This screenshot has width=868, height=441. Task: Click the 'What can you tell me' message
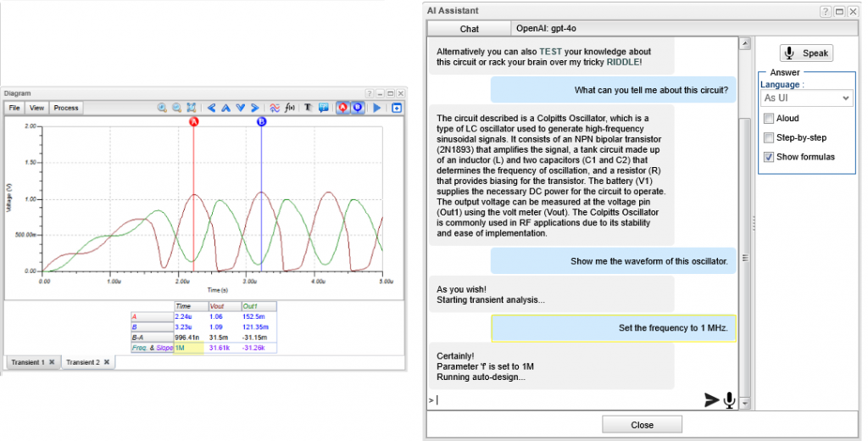pos(614,90)
